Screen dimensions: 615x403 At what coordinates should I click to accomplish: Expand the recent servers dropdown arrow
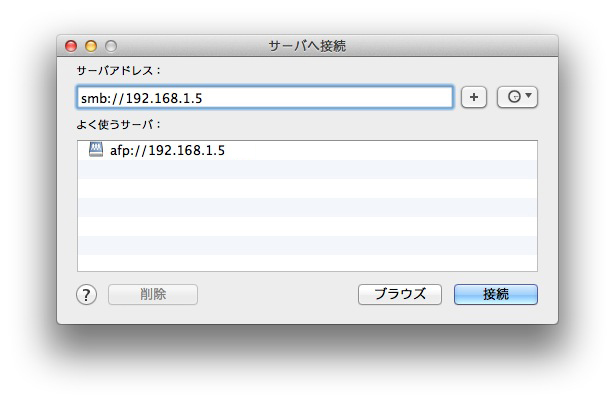(529, 97)
